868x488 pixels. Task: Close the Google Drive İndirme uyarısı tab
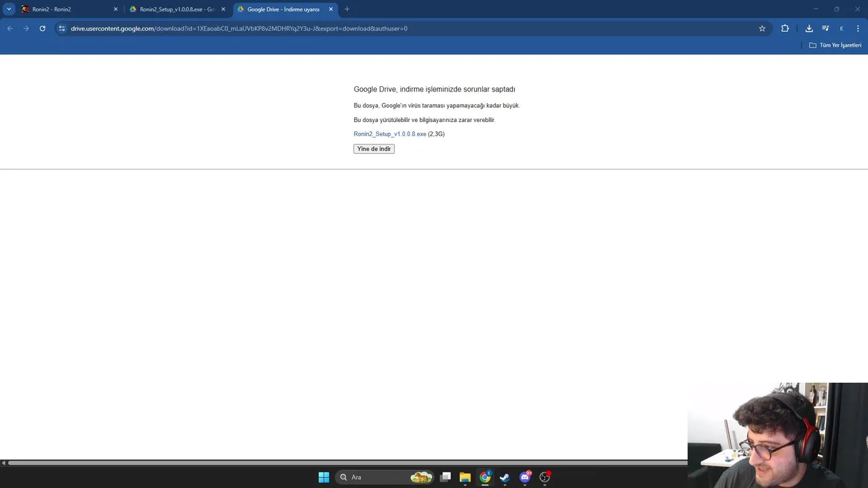tap(331, 9)
